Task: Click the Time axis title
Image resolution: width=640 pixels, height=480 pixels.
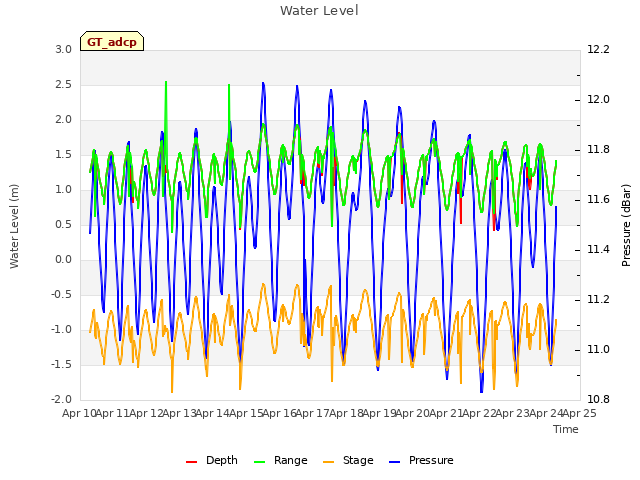Action: [566, 429]
